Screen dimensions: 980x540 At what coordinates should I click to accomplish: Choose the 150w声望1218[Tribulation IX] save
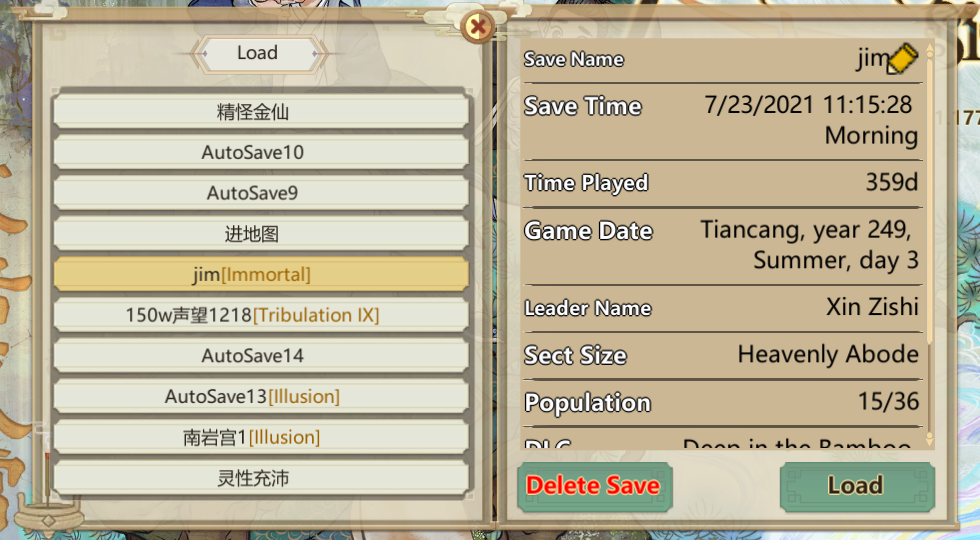[261, 315]
